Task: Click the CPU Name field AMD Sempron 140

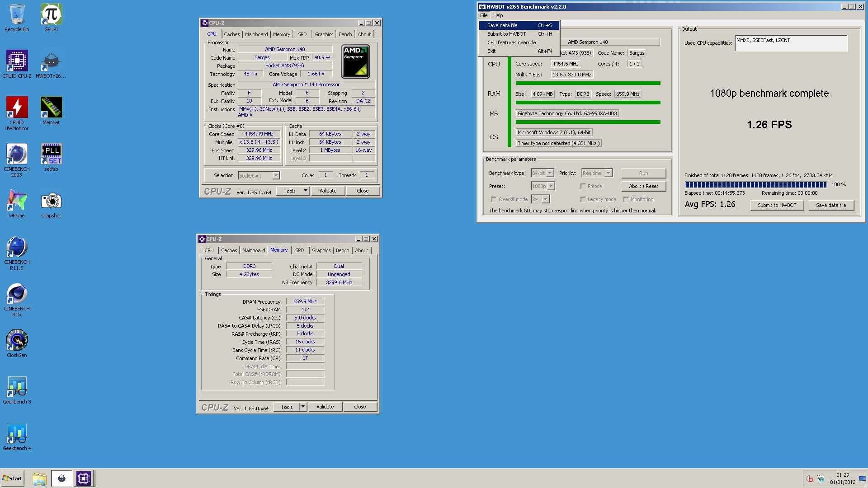Action: click(285, 49)
